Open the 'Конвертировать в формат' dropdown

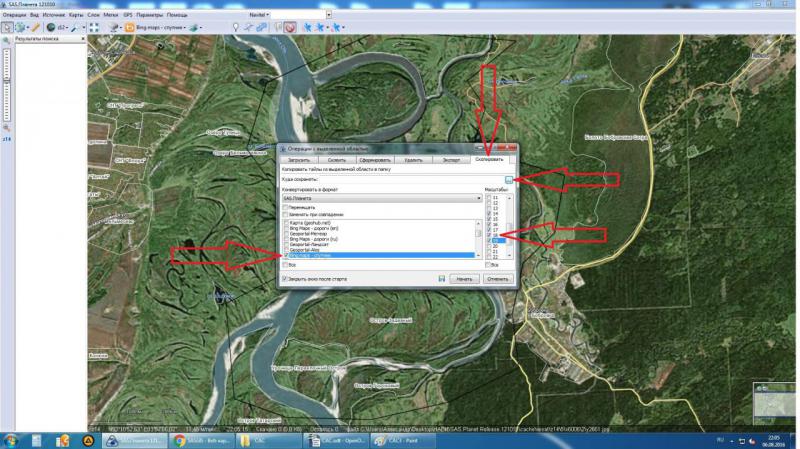coord(382,198)
